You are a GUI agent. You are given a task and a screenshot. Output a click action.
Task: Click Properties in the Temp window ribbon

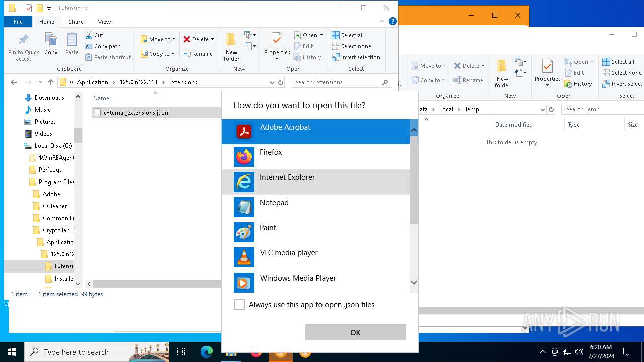(x=547, y=73)
